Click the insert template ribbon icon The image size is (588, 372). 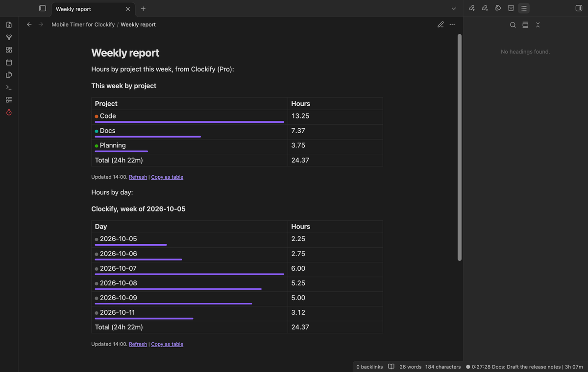point(9,75)
